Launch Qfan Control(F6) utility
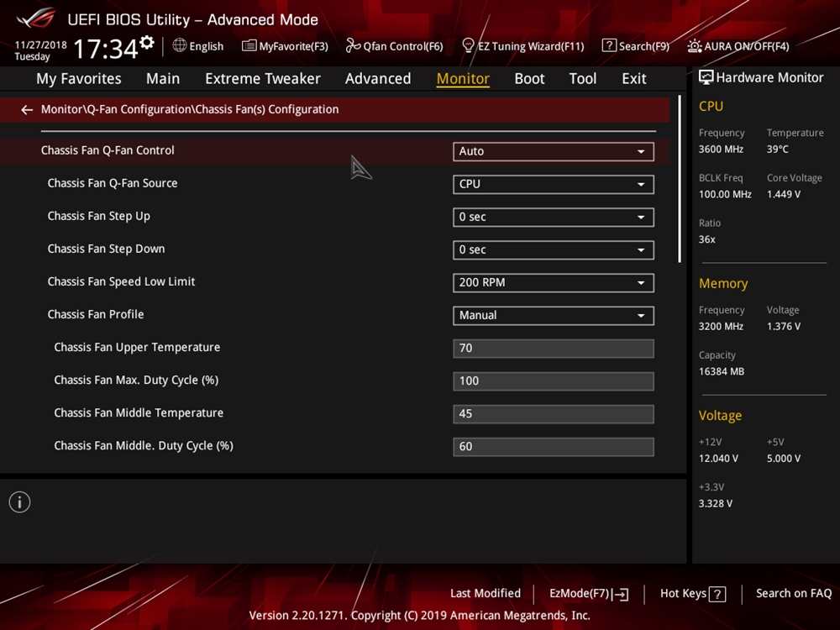The height and width of the screenshot is (630, 840). pos(394,46)
